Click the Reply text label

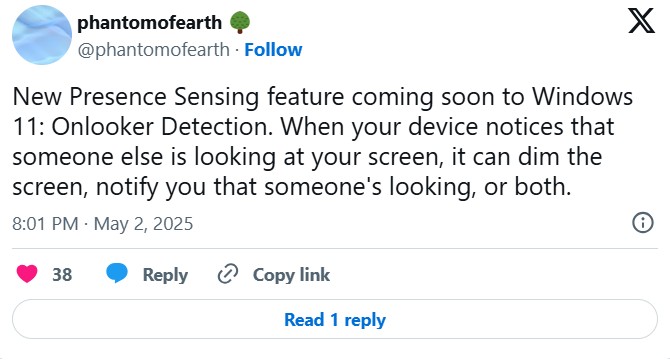(x=165, y=275)
